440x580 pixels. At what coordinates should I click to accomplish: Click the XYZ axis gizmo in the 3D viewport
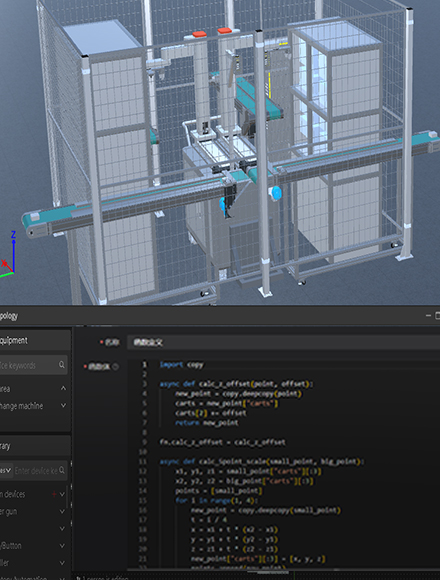pyautogui.click(x=9, y=255)
